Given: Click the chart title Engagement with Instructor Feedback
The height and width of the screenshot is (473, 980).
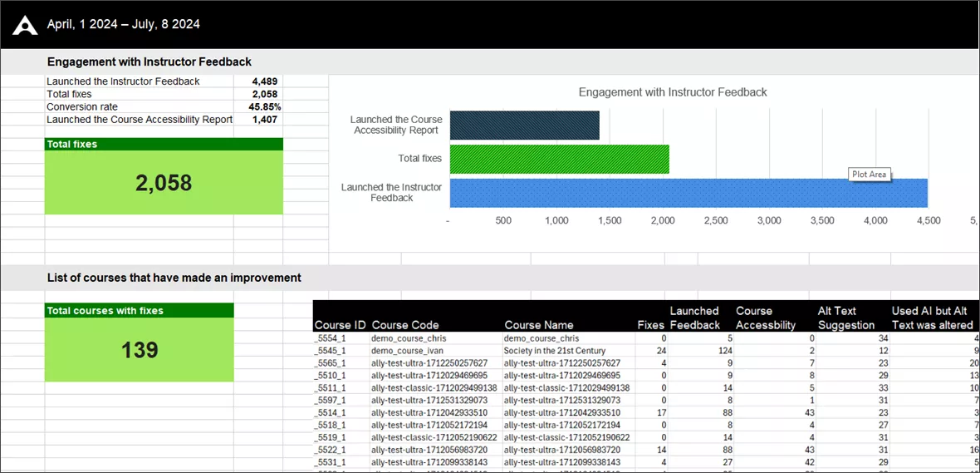Looking at the screenshot, I should point(673,92).
